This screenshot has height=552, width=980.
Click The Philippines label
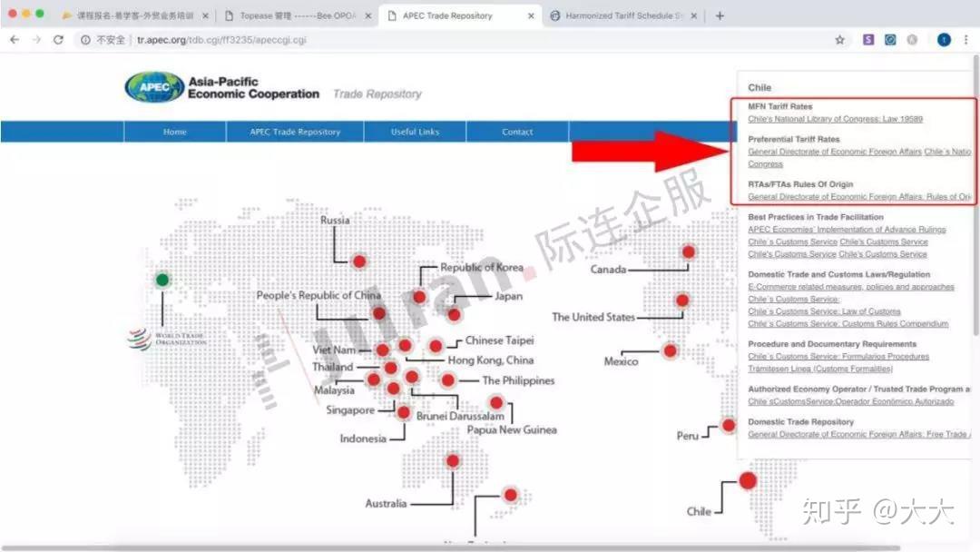(518, 380)
